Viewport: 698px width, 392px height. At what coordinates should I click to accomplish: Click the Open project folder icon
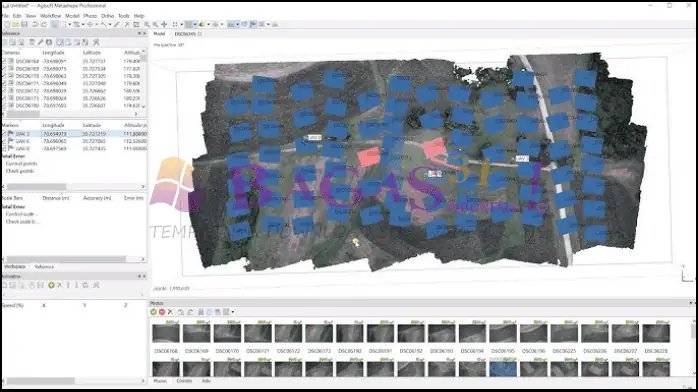(x=16, y=24)
